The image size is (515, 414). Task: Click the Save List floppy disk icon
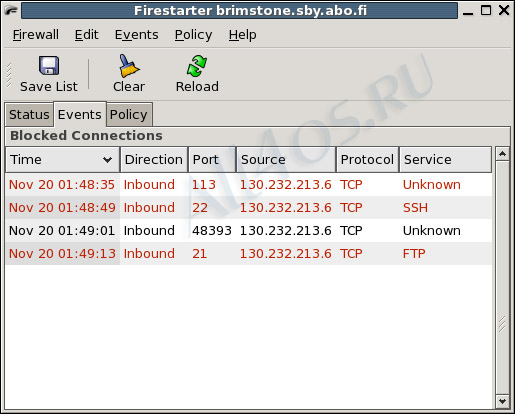tap(49, 66)
